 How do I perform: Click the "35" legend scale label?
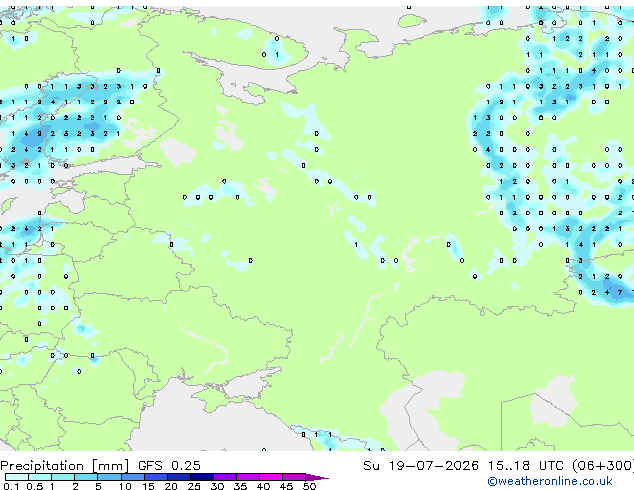point(240,486)
